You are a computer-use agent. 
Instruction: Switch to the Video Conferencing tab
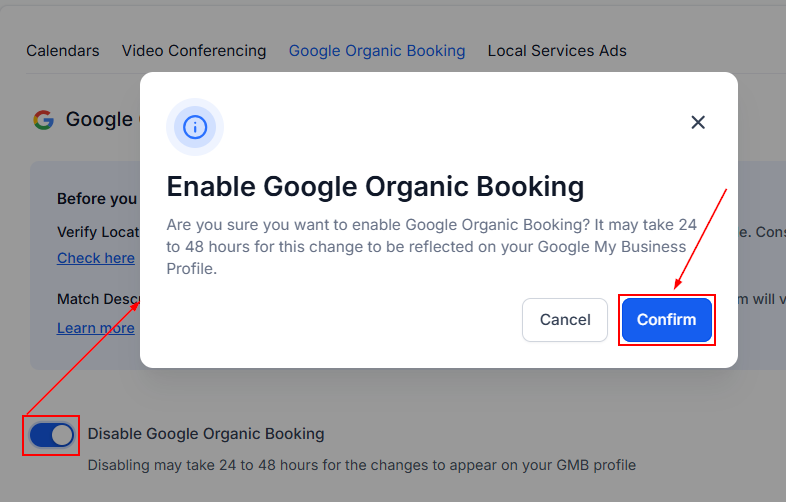pyautogui.click(x=194, y=50)
